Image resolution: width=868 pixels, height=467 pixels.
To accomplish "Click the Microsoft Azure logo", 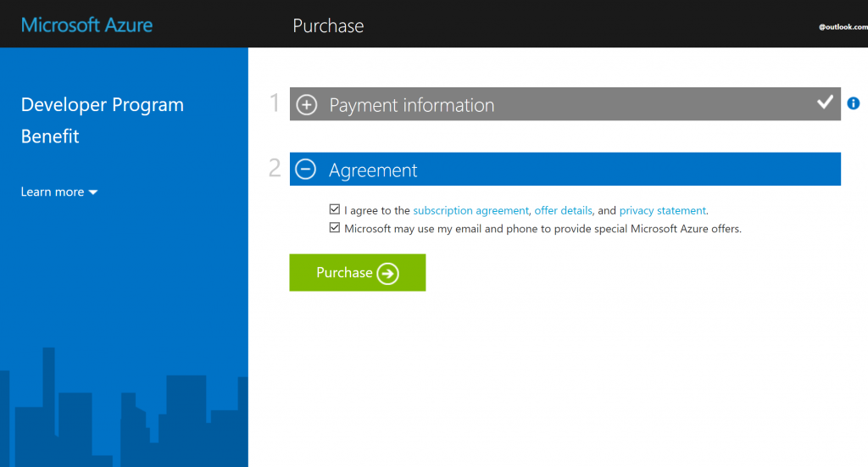I will click(x=87, y=25).
